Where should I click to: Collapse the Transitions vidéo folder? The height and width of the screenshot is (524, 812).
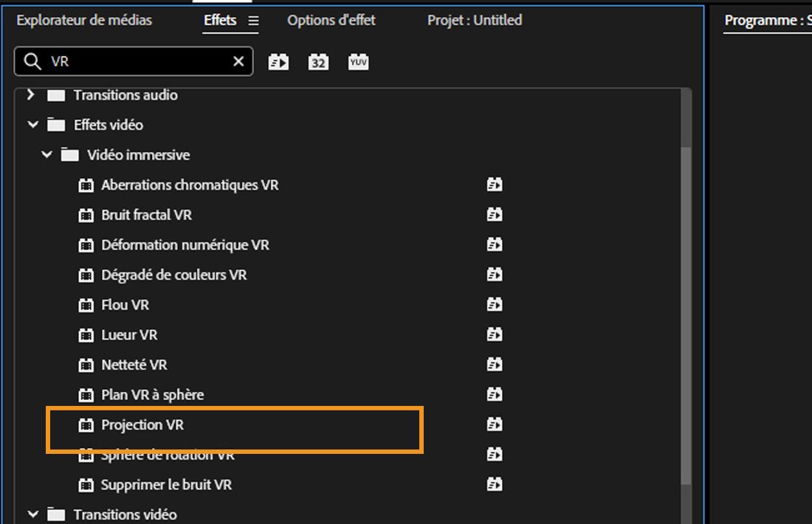click(32, 514)
